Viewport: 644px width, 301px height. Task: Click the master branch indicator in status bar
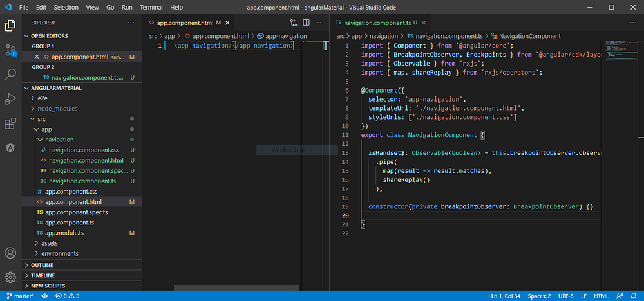point(20,296)
